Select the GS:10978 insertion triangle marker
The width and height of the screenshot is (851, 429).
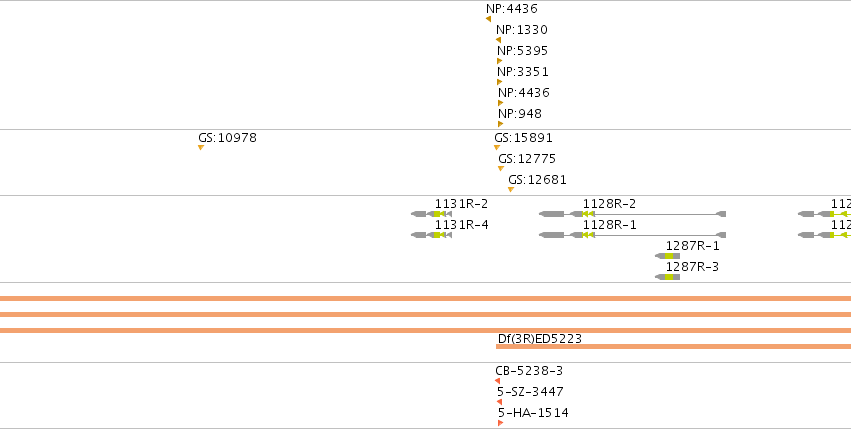201,148
